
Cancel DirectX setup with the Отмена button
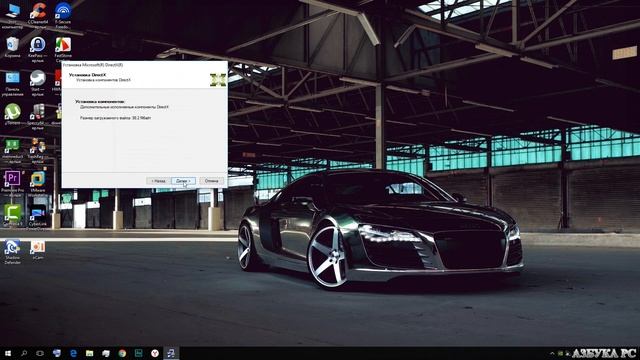(x=211, y=181)
